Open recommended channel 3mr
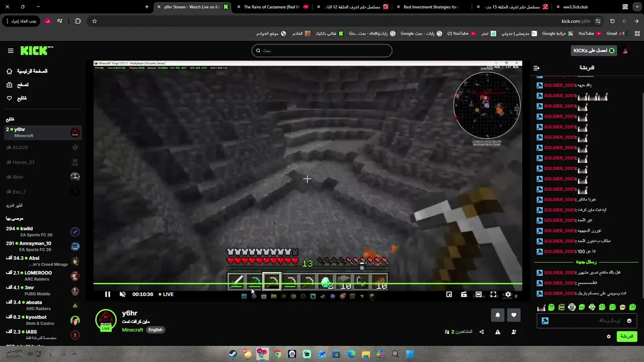The image size is (644, 362). (43, 291)
